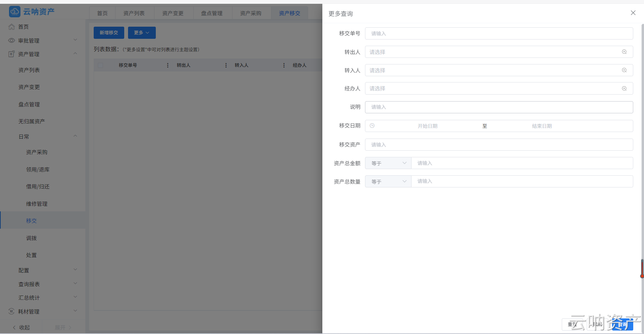
Task: Expand the 配置 submenu
Action: (x=75, y=270)
